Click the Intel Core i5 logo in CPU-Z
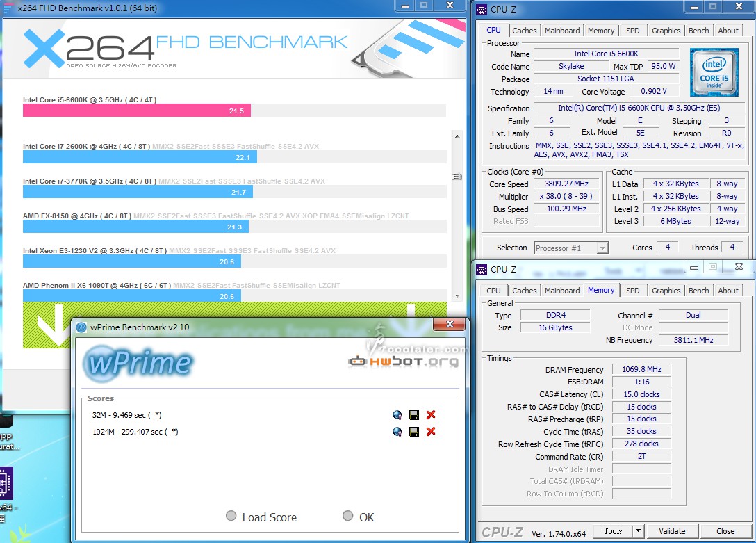 coord(714,72)
